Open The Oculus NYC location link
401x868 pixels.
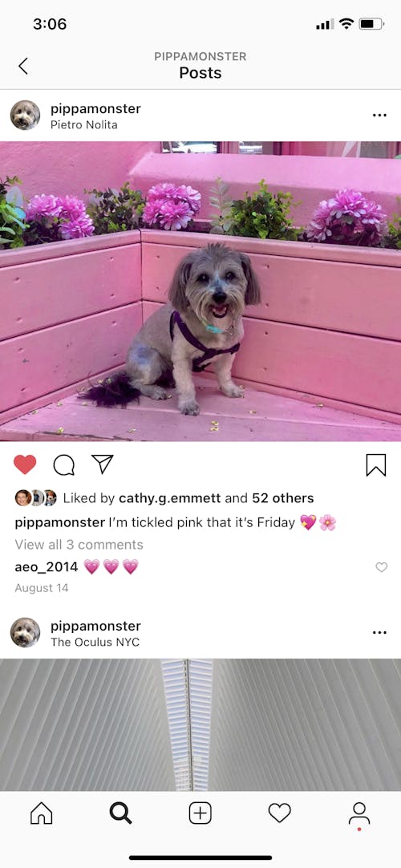95,643
